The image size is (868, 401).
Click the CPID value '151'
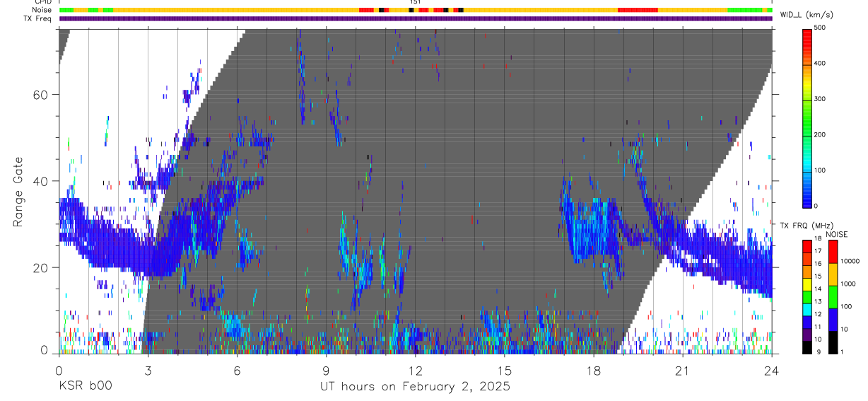[415, 2]
